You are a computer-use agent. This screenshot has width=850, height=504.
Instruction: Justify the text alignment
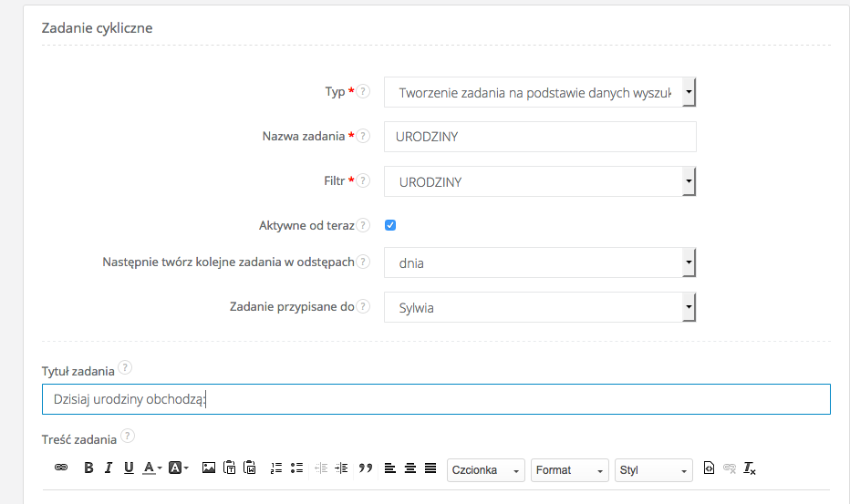[430, 468]
